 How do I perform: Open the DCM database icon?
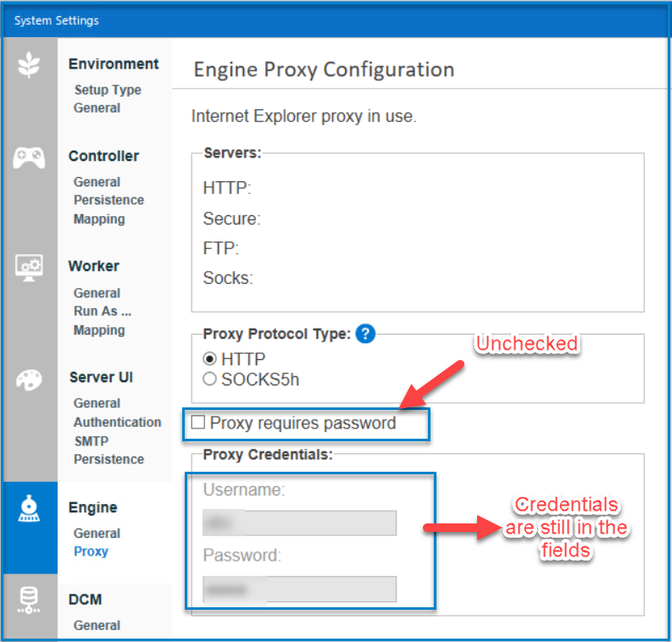[x=29, y=600]
